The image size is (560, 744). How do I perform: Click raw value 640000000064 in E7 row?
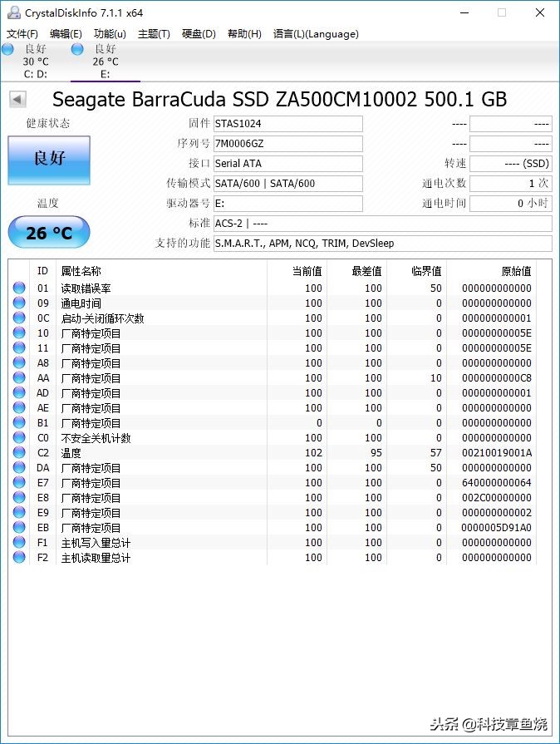pyautogui.click(x=497, y=482)
